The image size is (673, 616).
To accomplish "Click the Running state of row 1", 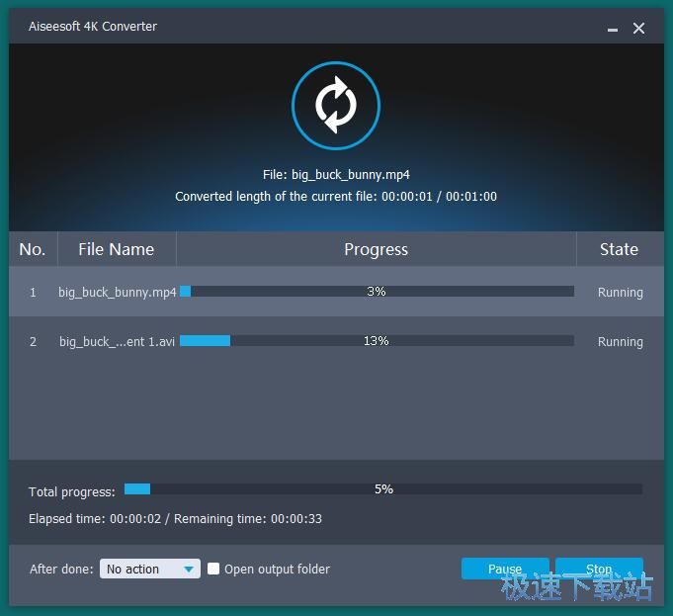I will click(x=621, y=292).
